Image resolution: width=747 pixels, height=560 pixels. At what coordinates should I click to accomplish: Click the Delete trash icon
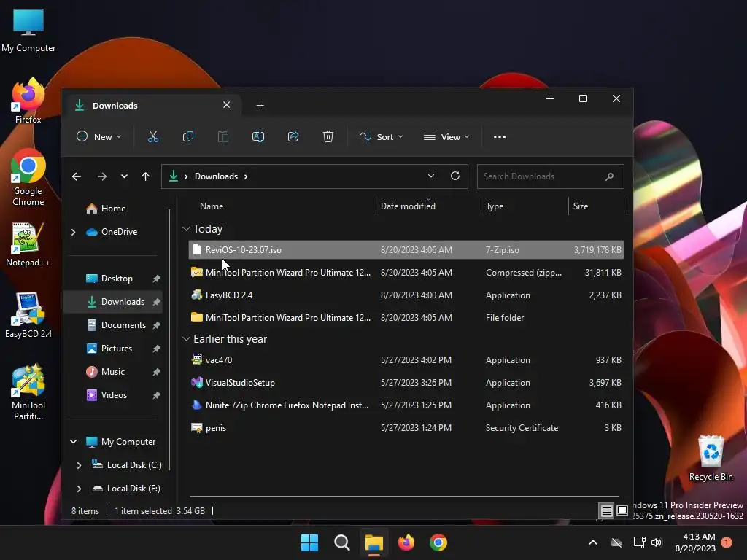tap(328, 136)
